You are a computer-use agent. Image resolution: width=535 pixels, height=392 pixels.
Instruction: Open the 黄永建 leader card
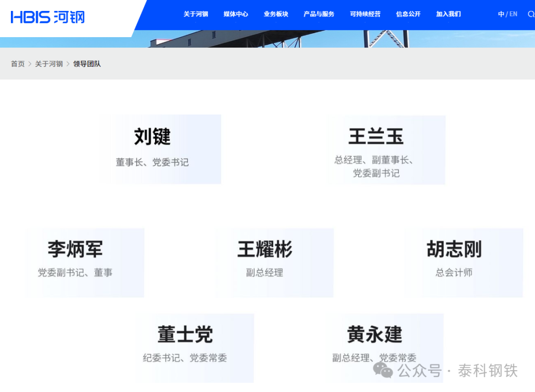[384, 348]
